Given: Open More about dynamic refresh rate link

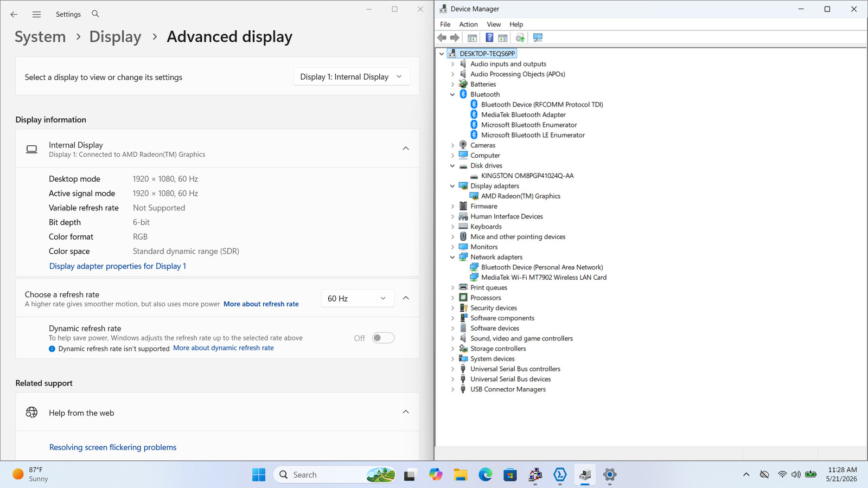Looking at the screenshot, I should click(224, 348).
